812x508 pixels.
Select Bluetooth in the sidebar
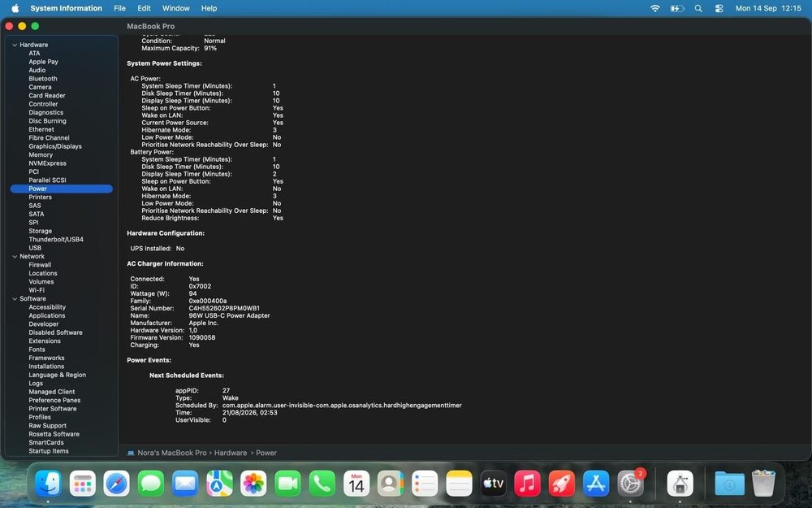(43, 79)
